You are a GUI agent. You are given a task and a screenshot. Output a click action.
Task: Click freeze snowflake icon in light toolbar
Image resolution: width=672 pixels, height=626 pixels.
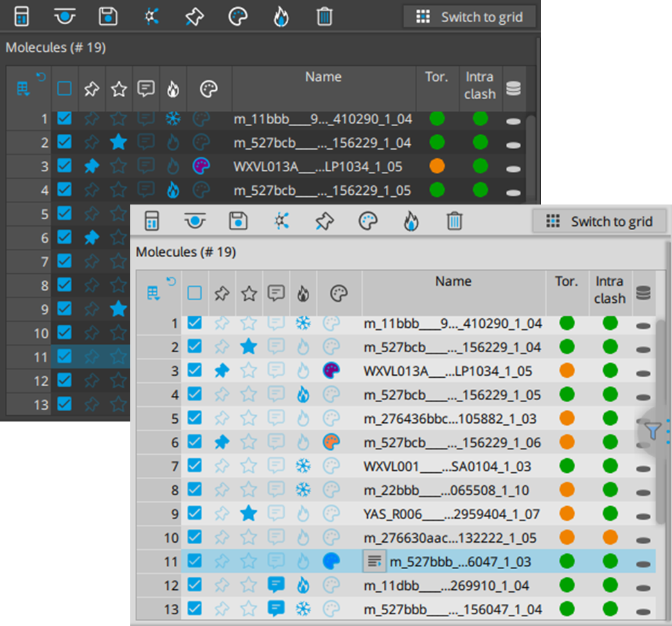click(281, 221)
